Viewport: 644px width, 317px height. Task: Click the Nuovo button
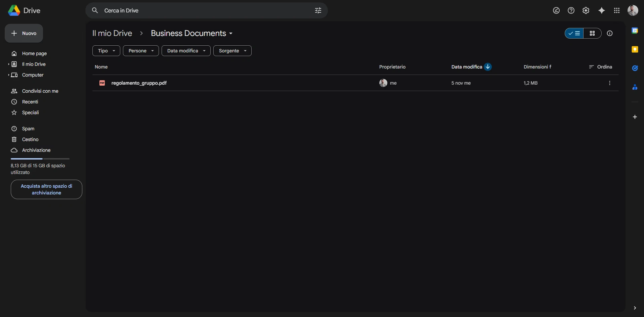coord(24,33)
